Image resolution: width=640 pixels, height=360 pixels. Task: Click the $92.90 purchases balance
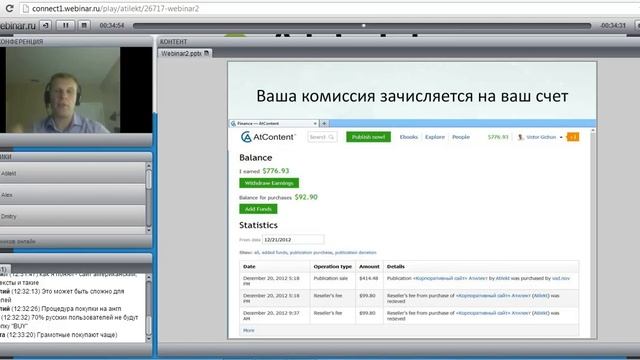point(306,197)
